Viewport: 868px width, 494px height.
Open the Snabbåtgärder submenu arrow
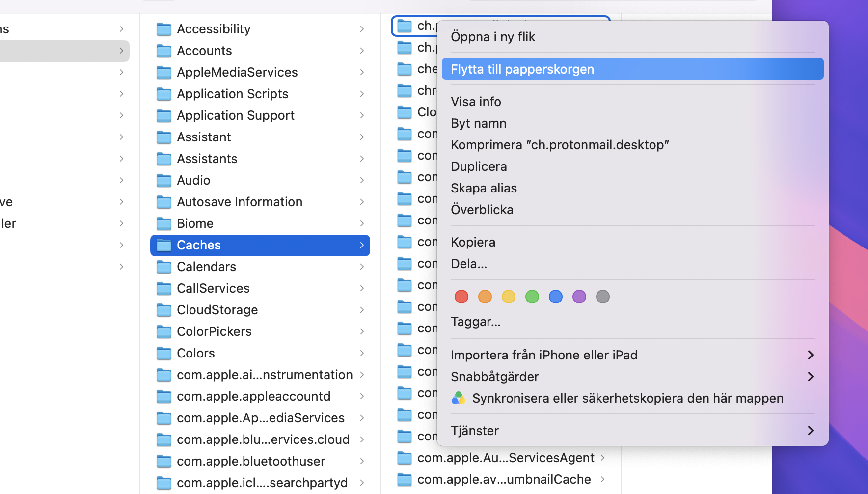[x=811, y=377]
